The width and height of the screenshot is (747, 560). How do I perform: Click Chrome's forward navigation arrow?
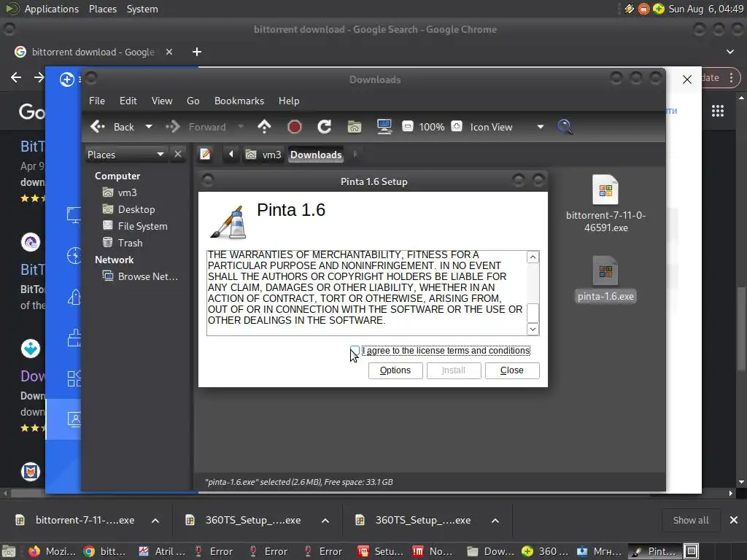point(39,77)
